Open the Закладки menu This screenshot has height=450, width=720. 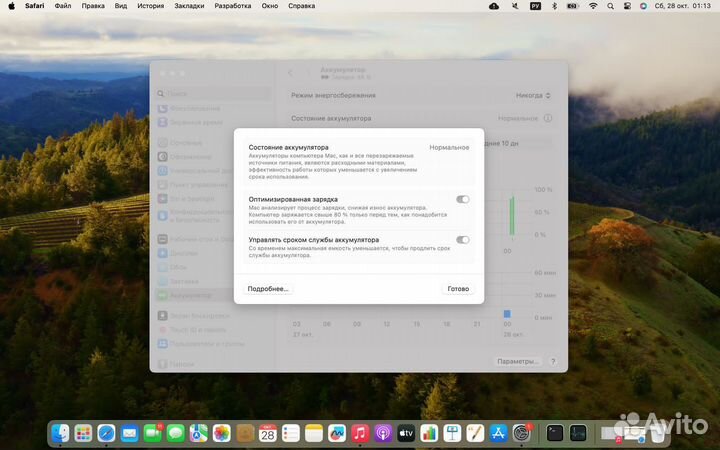[189, 6]
